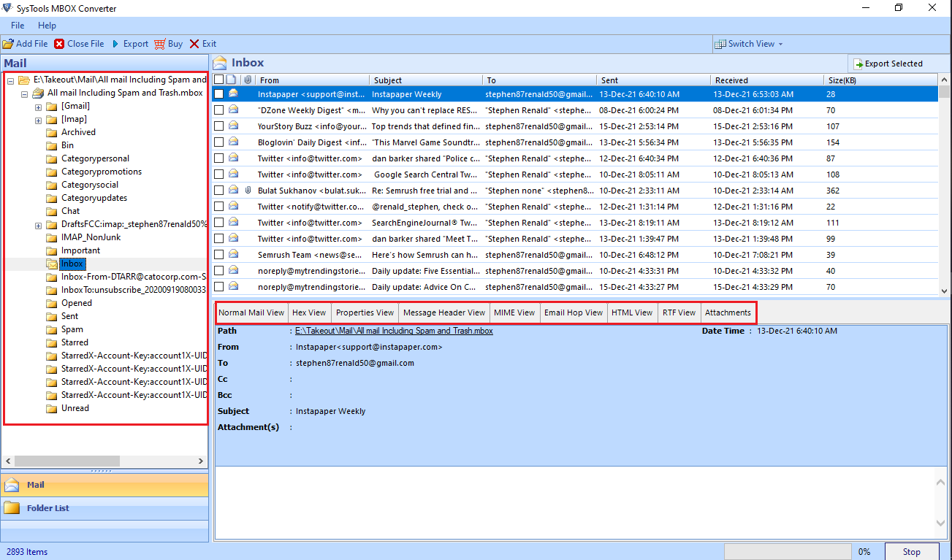Screen dimensions: 952x560
Task: Click the Bin folder icon
Action: pyautogui.click(x=52, y=146)
